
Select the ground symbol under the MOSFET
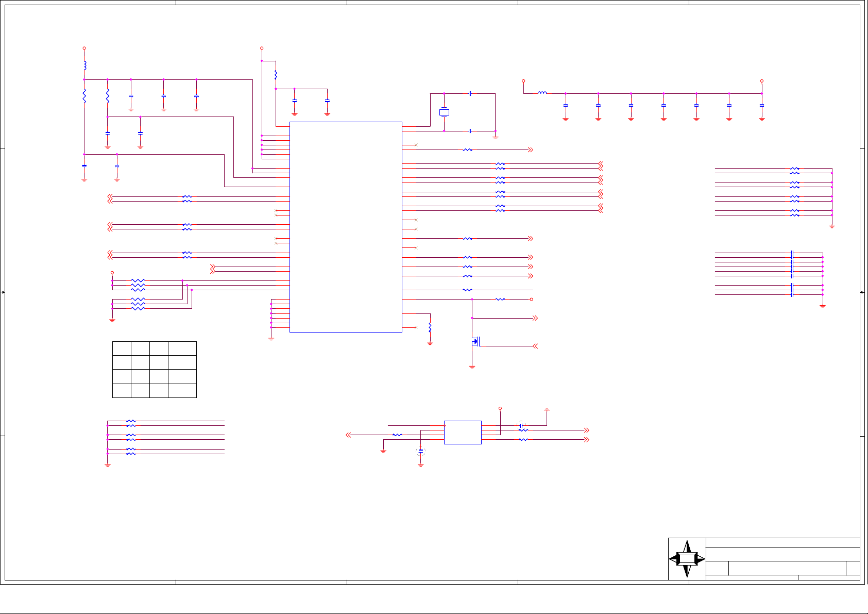(x=472, y=367)
